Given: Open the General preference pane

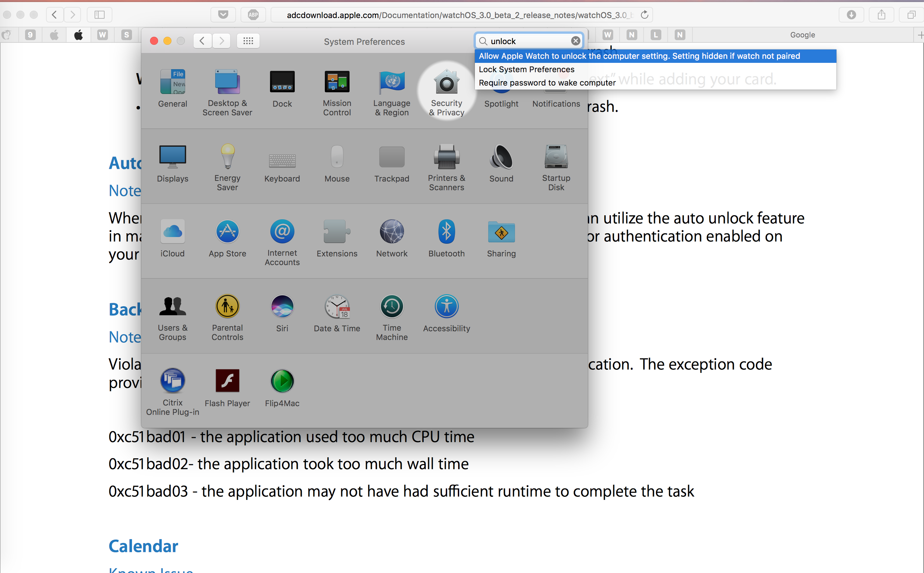Looking at the screenshot, I should coord(172,89).
